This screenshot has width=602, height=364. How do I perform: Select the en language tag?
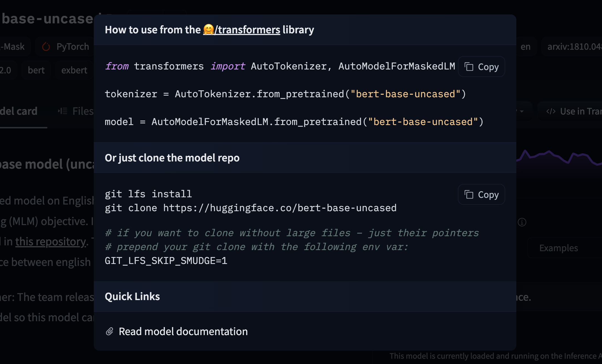pos(526,46)
